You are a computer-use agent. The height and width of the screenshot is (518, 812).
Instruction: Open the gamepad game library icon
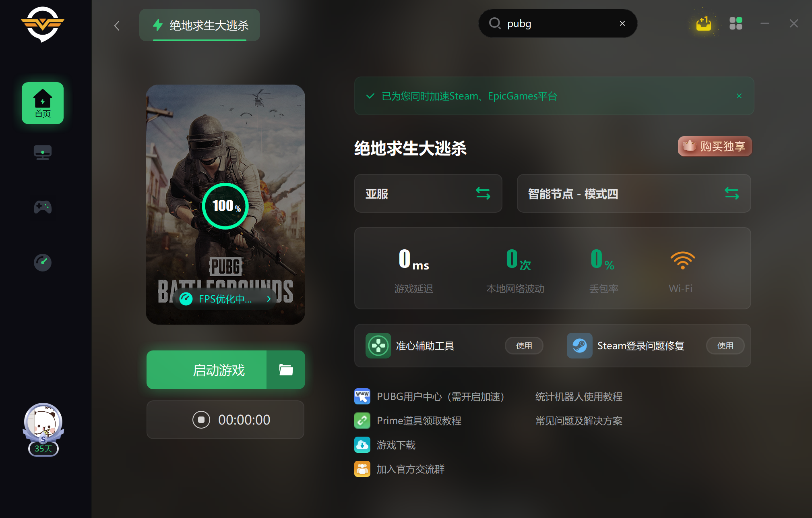click(x=43, y=207)
